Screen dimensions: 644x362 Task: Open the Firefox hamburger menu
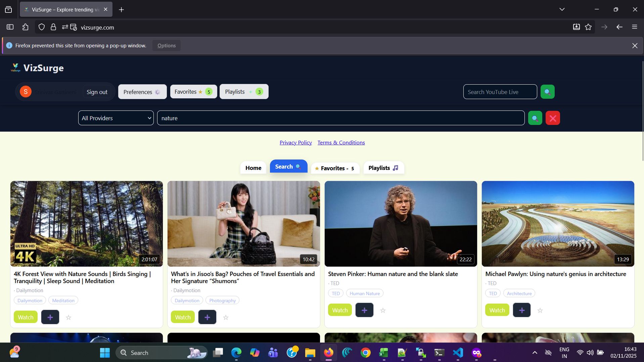(x=634, y=27)
